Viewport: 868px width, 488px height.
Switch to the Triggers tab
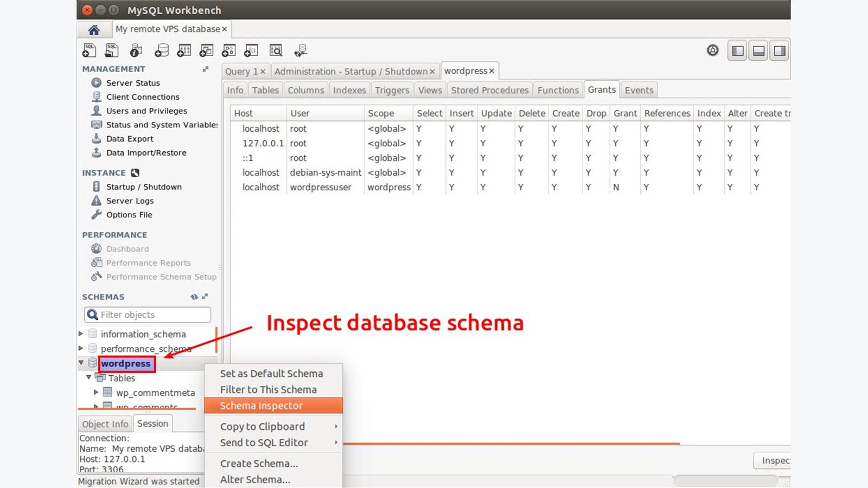click(x=392, y=90)
